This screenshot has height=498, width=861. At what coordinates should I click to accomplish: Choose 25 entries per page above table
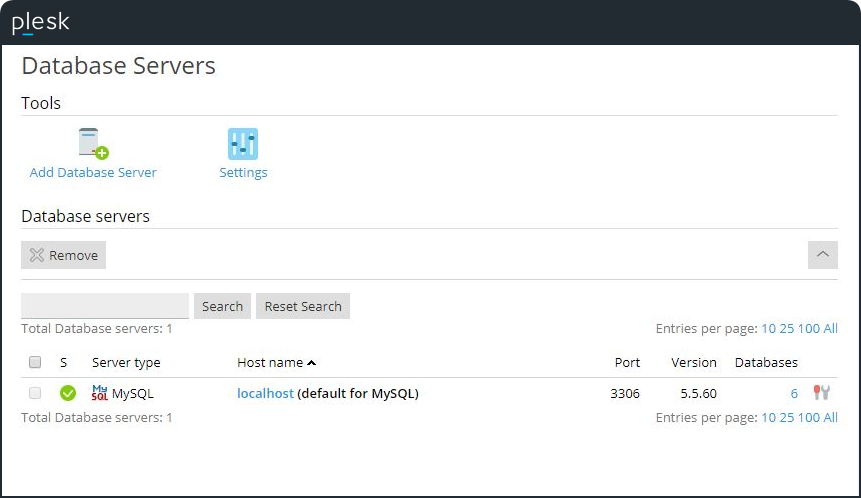coord(786,328)
